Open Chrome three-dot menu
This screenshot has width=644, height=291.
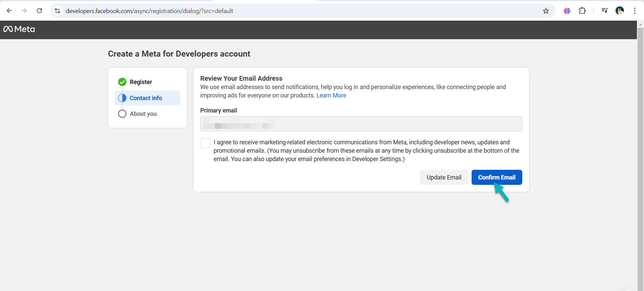(635, 11)
